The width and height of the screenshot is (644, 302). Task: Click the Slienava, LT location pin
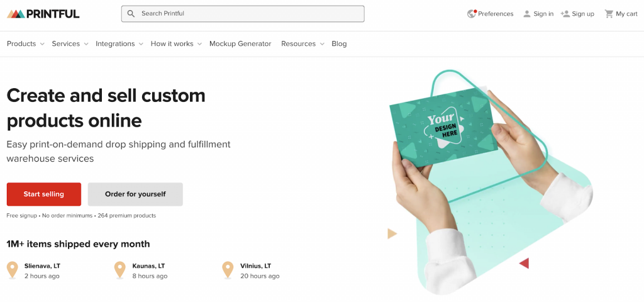[13, 270]
